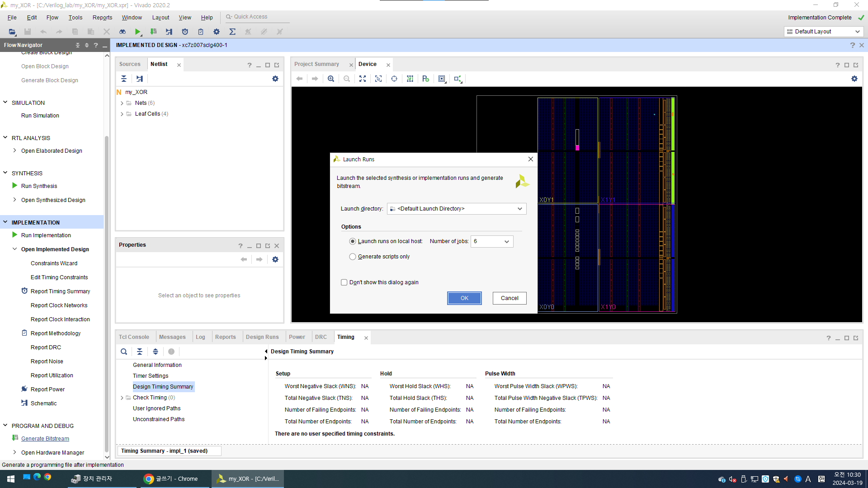Expand Open Synthesized Design item
The height and width of the screenshot is (488, 868).
(15, 200)
